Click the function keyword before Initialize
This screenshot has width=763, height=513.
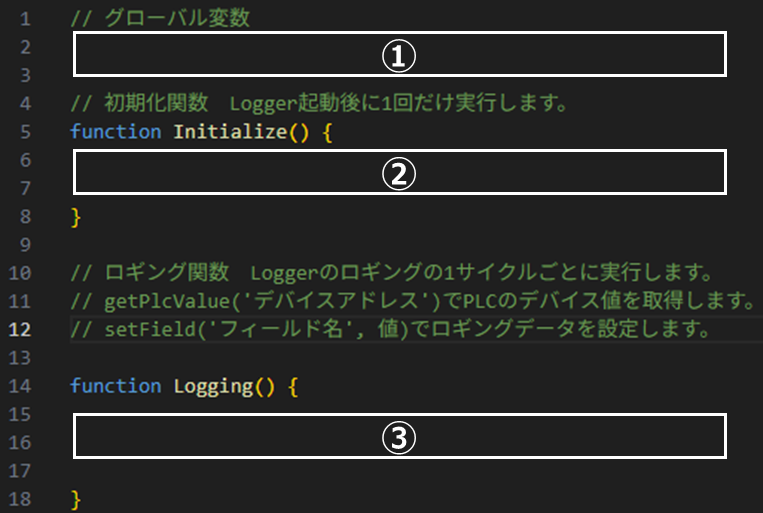tap(115, 131)
